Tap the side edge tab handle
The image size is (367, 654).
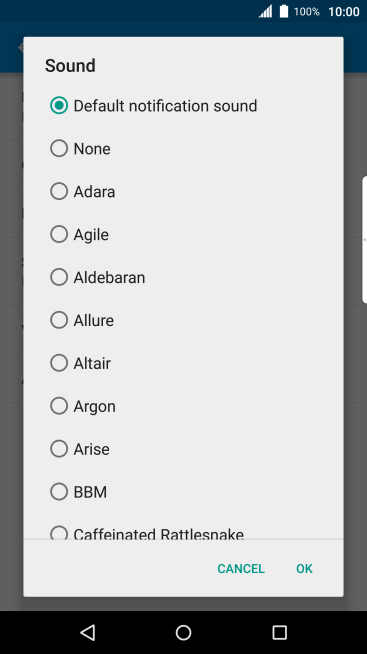click(x=364, y=239)
